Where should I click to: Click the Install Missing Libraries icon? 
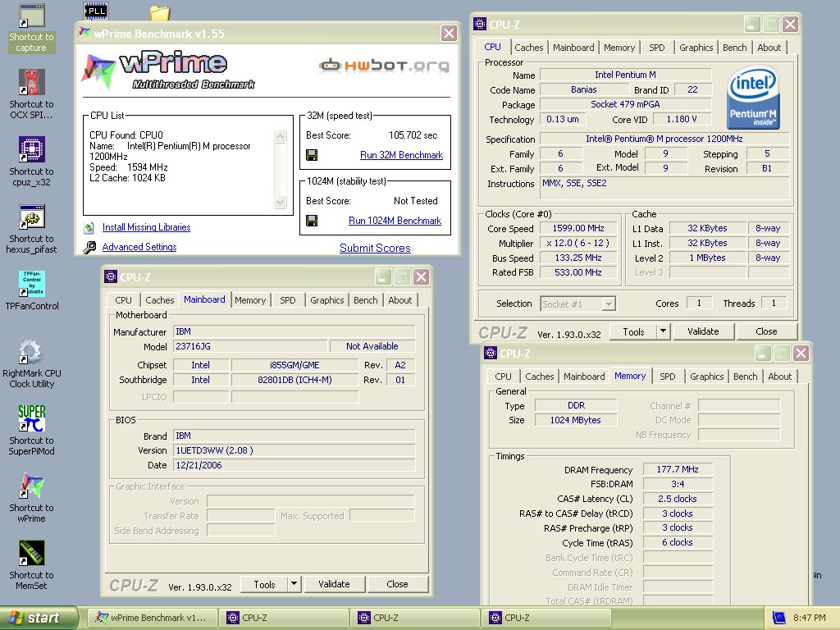coord(89,228)
